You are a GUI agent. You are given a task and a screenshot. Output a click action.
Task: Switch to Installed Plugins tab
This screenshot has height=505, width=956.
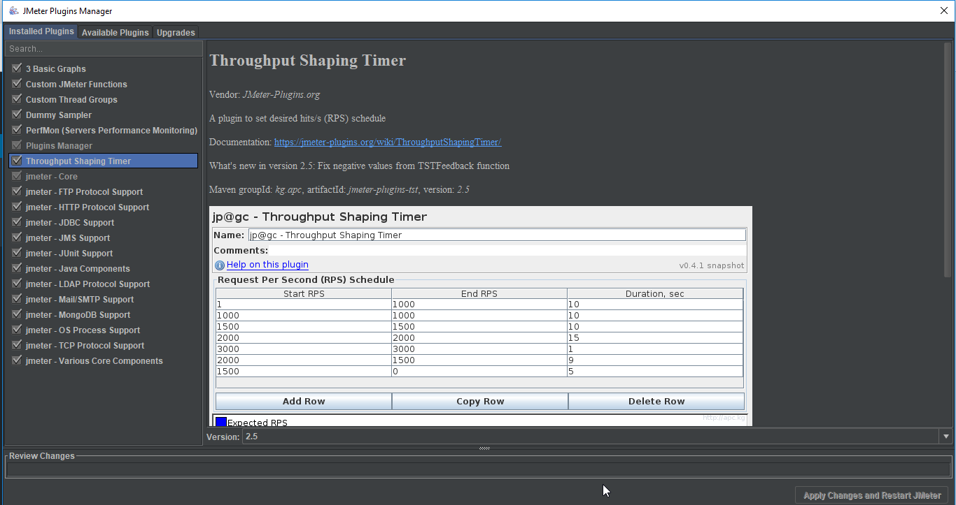tap(41, 32)
